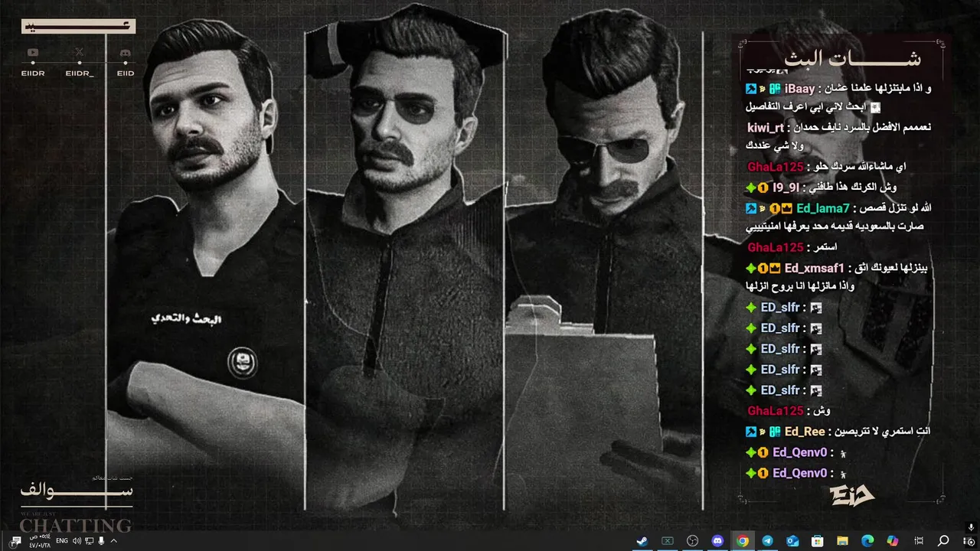Click the شات البث chat header
The image size is (980, 551).
[x=852, y=59]
